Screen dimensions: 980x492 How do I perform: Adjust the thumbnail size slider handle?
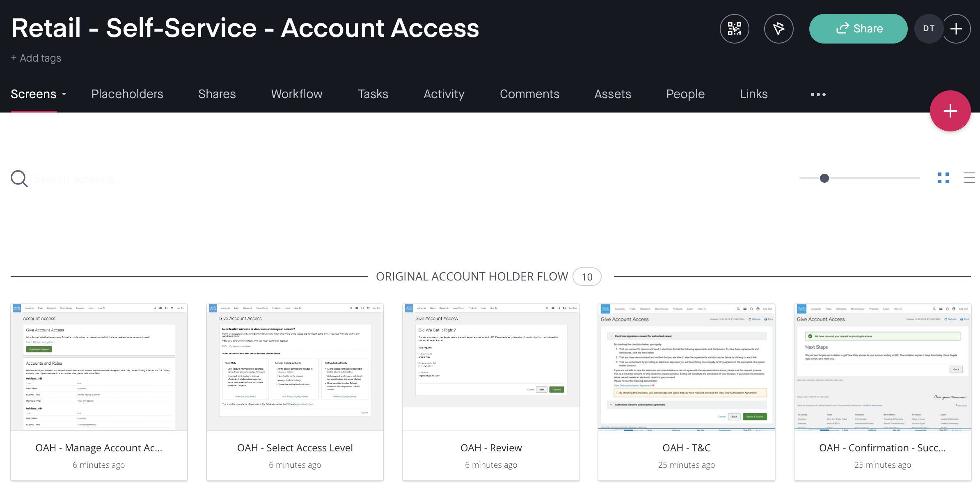click(824, 178)
